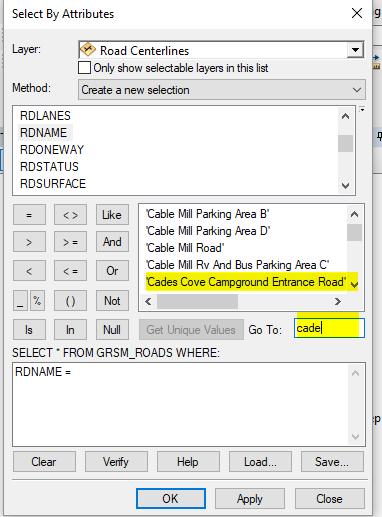The image size is (382, 517).
Task: Click the Not operator button
Action: [112, 301]
